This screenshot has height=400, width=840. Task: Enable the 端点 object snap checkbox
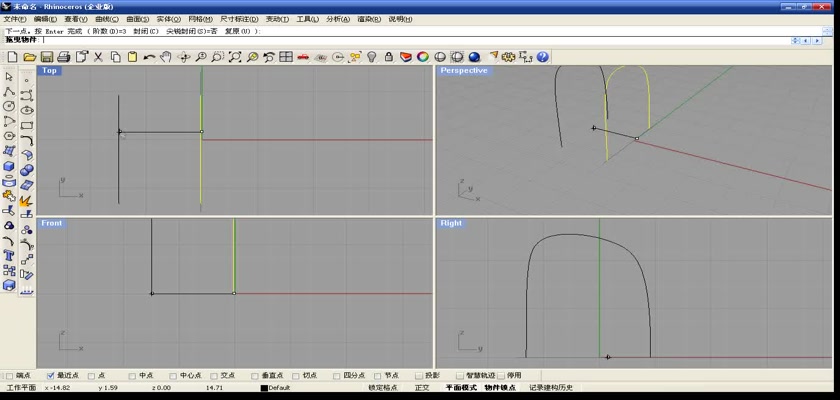pos(9,376)
